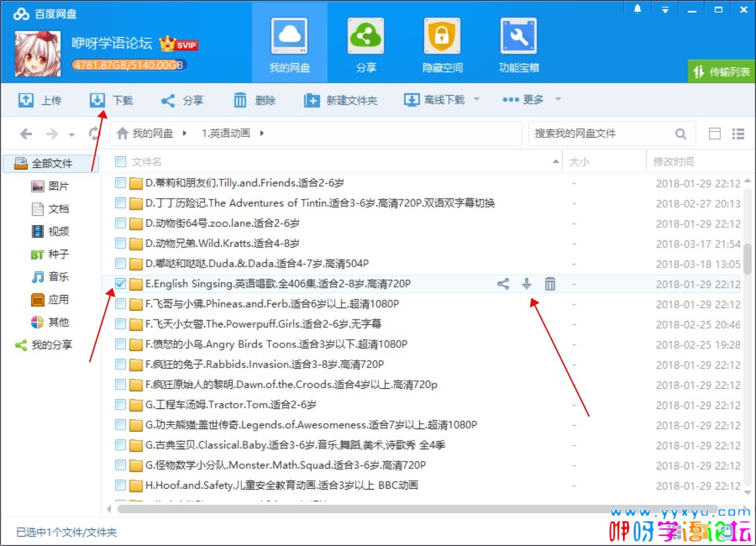Open the 功能宝箱 tab

[518, 44]
